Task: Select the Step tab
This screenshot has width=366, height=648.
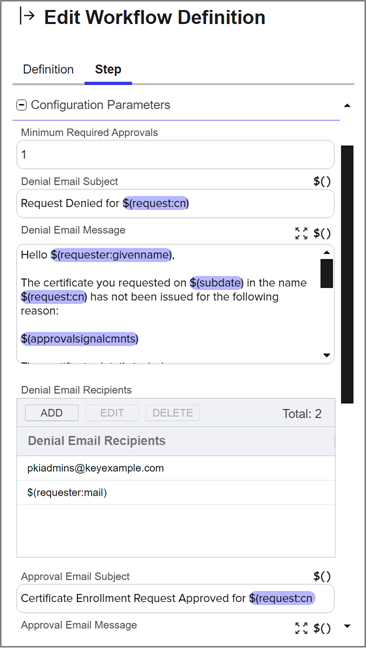Action: [108, 69]
